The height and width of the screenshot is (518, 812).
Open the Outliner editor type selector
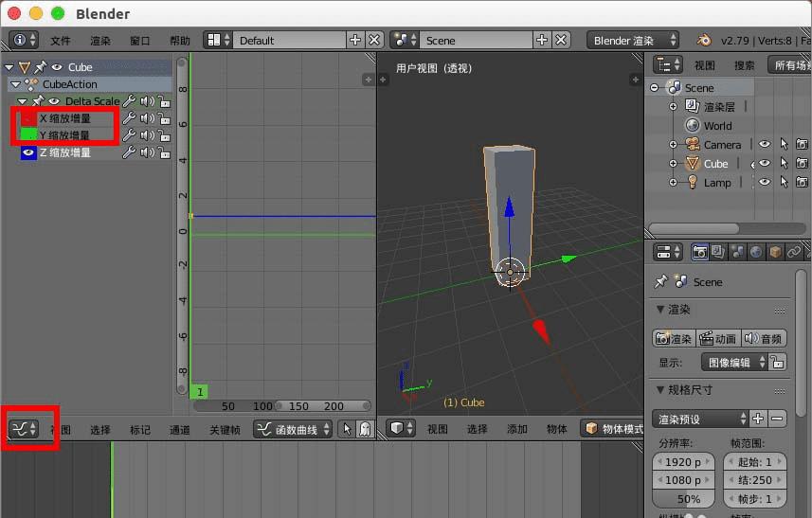point(668,64)
